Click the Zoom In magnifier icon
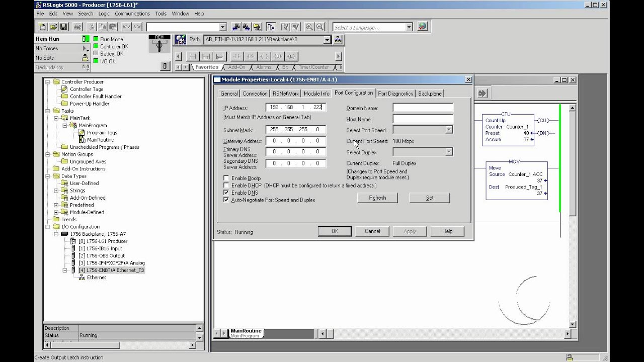644x362 pixels. click(x=309, y=27)
